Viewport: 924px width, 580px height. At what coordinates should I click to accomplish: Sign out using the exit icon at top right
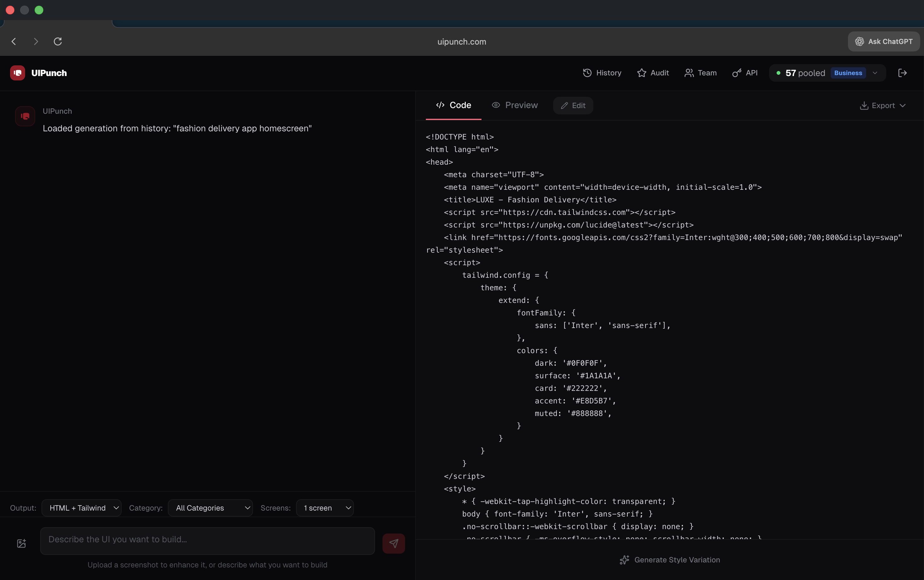(x=903, y=73)
